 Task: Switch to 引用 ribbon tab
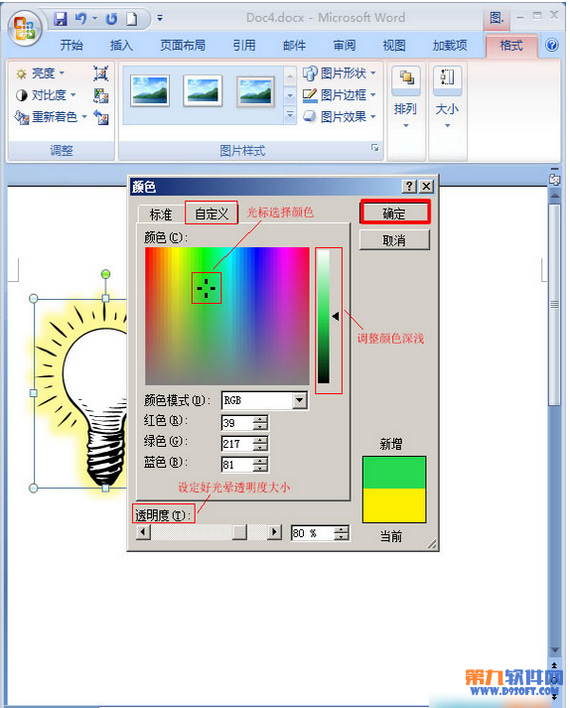[x=244, y=45]
